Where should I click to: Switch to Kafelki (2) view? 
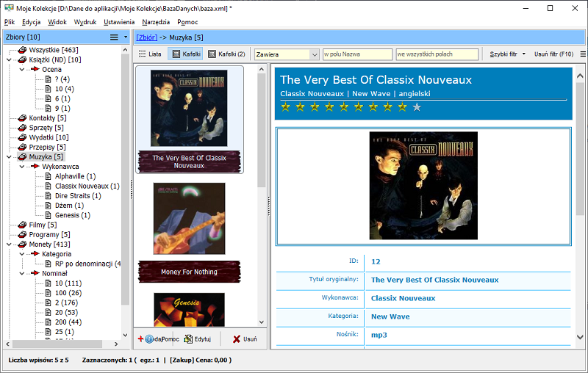click(226, 54)
